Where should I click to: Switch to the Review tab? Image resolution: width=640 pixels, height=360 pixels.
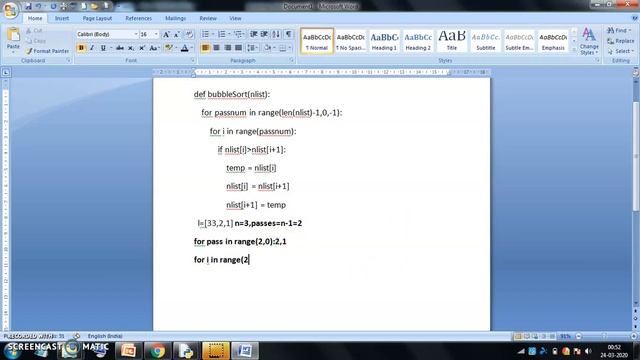(208, 18)
